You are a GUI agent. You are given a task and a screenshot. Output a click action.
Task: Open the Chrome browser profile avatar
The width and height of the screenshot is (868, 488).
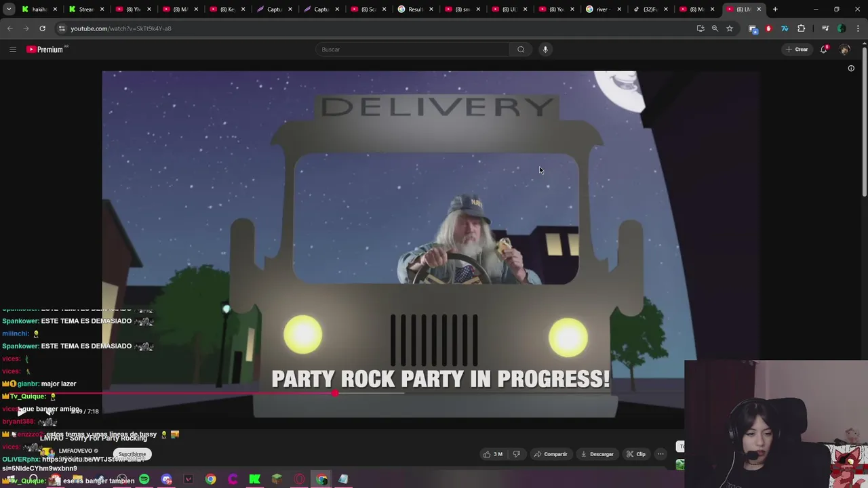pos(842,28)
